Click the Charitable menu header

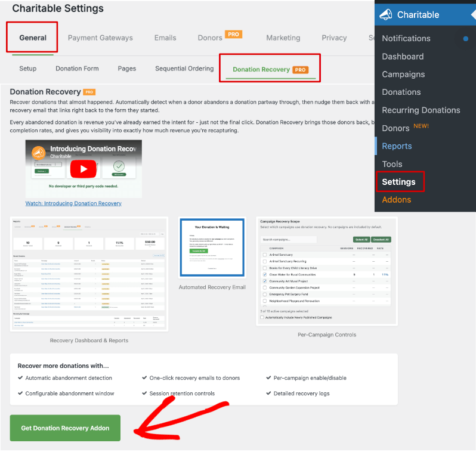(425, 14)
